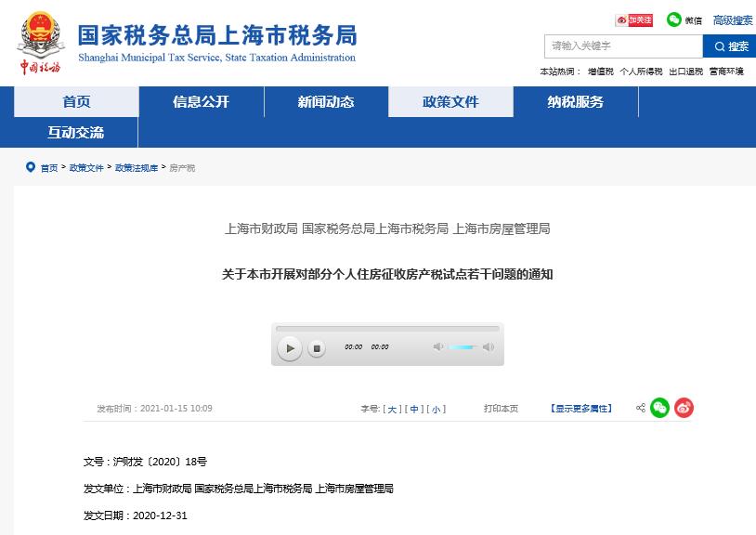
Task: Click the 发布时间 2021-01-15 text
Action: (x=154, y=409)
